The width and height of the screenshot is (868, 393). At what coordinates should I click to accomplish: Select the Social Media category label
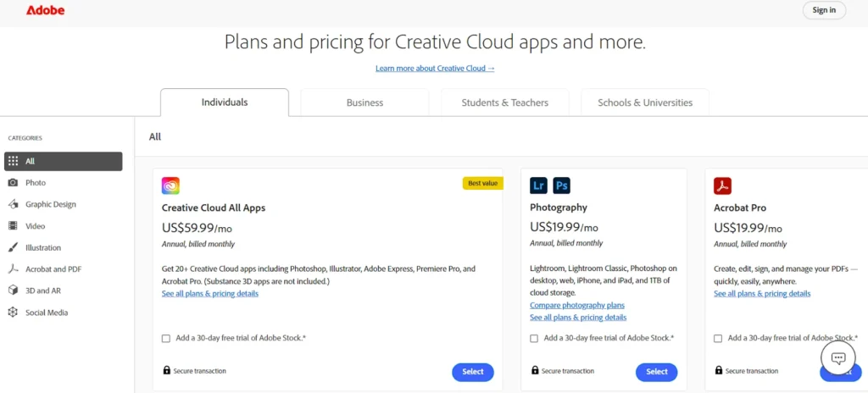[47, 313]
